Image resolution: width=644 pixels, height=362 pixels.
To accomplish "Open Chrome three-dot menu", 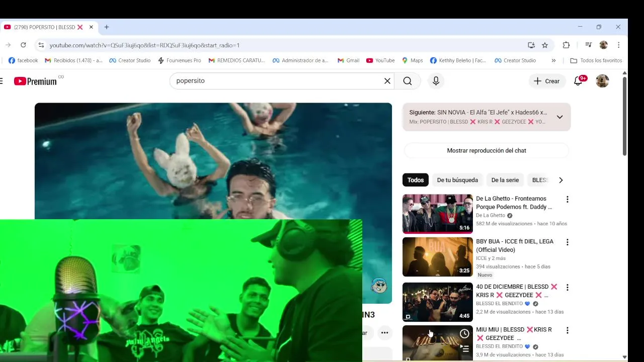I will (618, 45).
